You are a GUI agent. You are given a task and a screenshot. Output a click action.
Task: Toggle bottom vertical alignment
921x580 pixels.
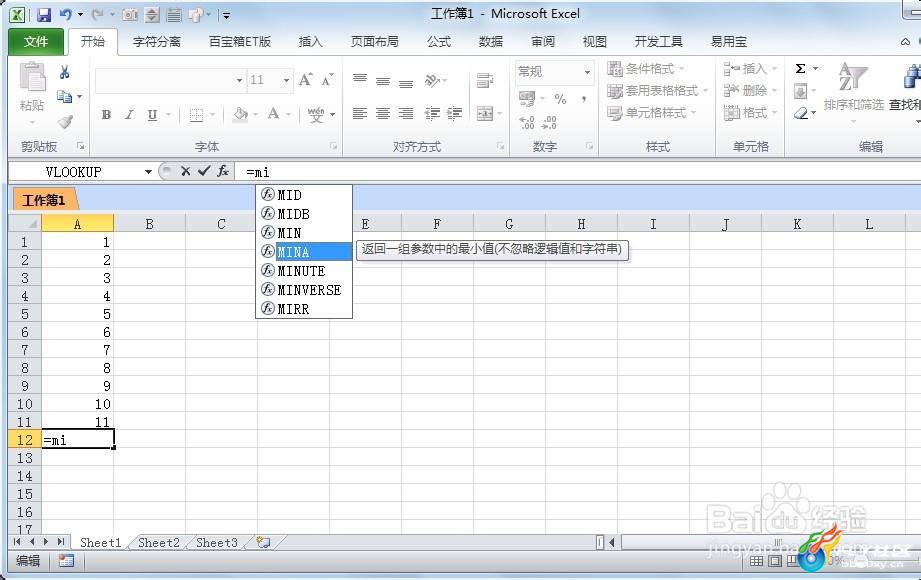point(406,82)
